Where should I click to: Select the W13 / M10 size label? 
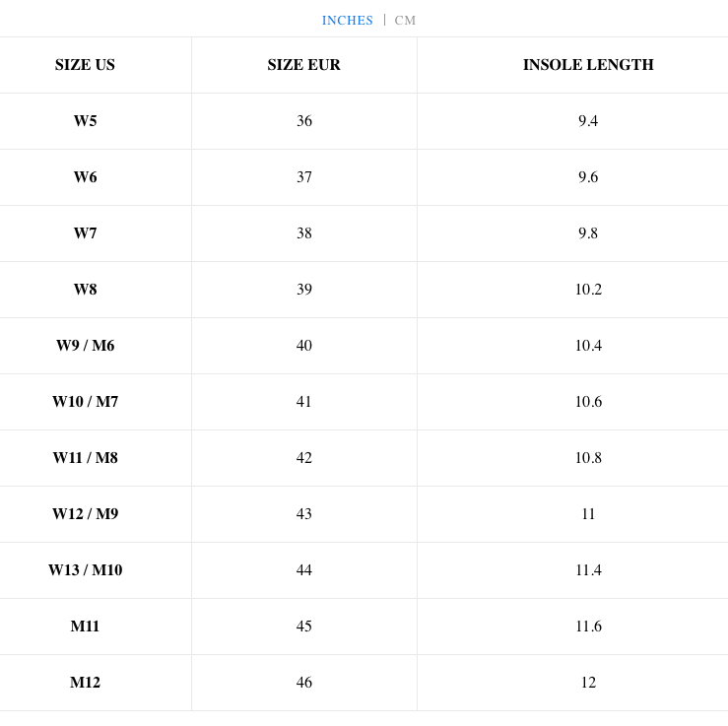point(85,570)
